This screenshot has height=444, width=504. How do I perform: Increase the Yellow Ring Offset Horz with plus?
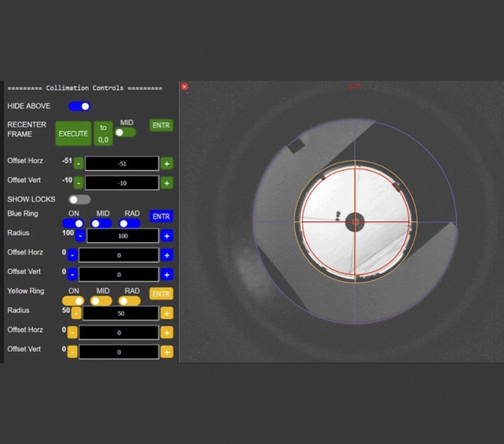167,332
